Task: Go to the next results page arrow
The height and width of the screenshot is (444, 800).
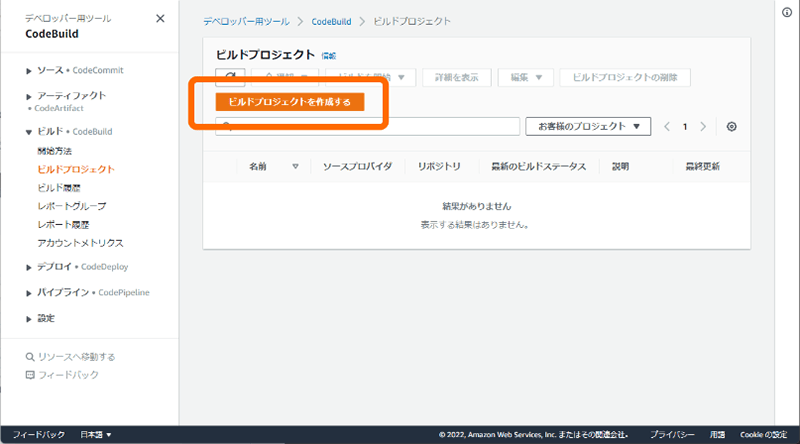Action: 703,127
